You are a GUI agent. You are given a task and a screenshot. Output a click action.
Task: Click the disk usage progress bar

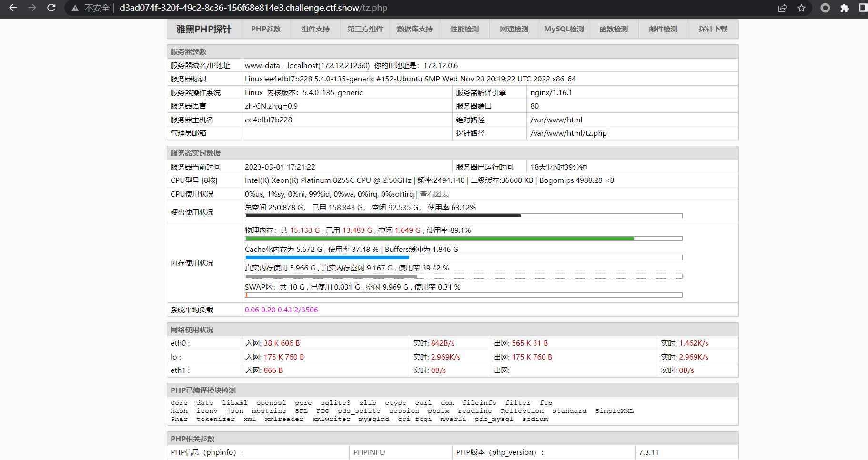point(464,216)
